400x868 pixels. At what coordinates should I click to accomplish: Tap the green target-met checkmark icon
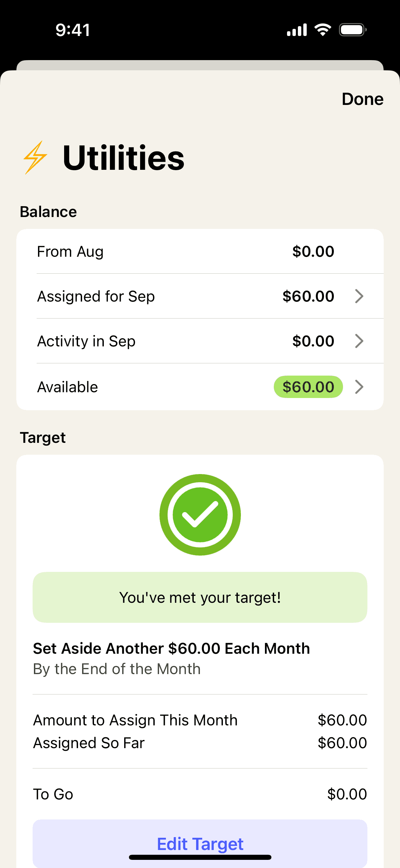tap(200, 515)
